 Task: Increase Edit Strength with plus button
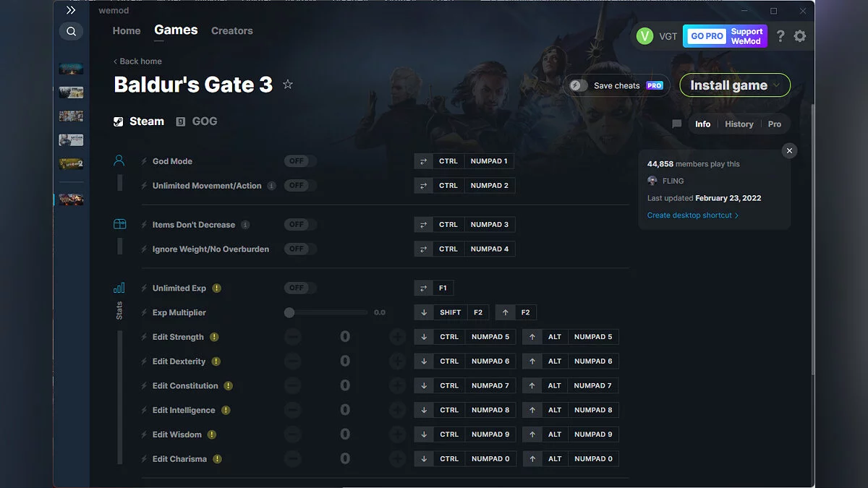click(x=397, y=337)
